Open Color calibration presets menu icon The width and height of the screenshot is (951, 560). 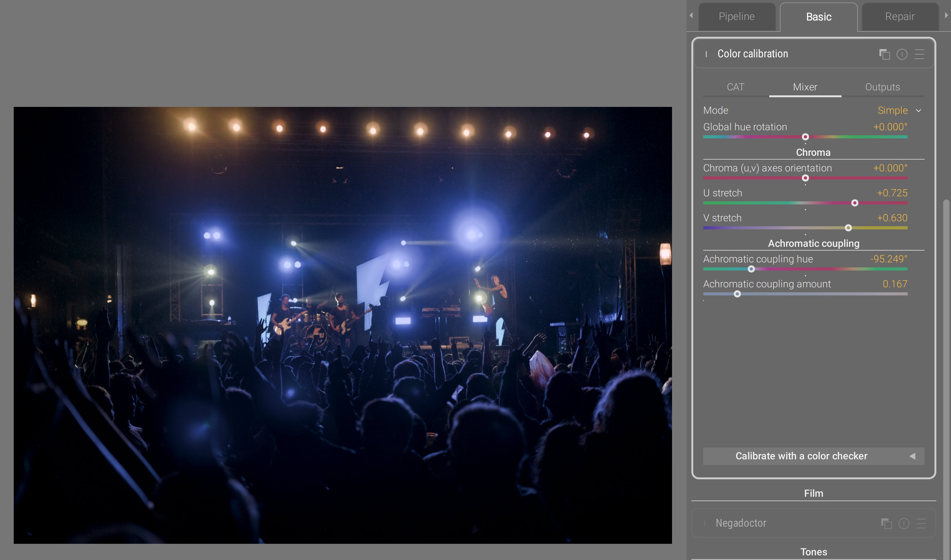(919, 54)
